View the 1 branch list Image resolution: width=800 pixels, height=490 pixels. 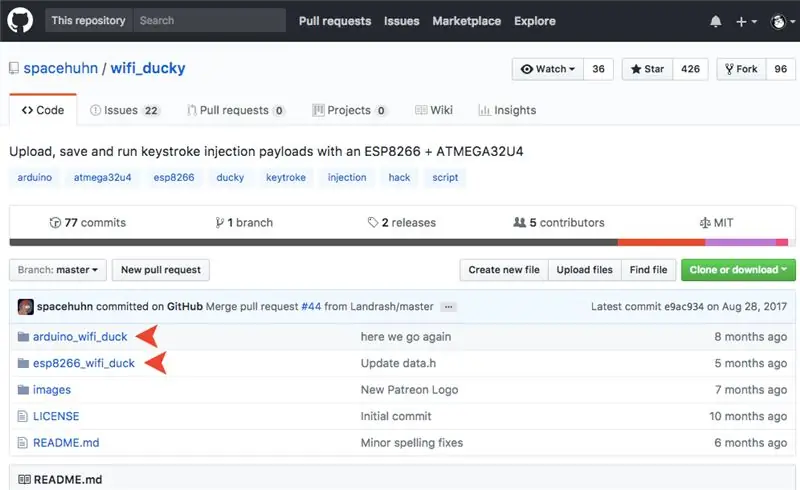[244, 223]
